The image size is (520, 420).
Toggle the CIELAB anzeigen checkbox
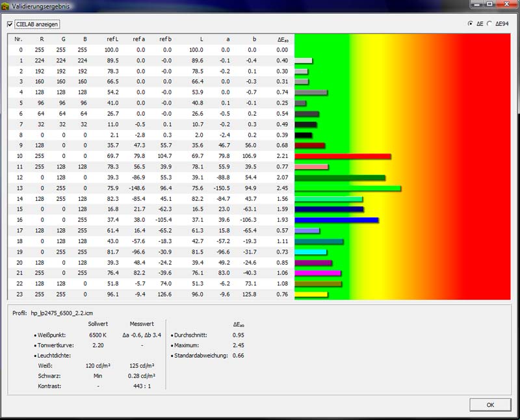pos(10,25)
